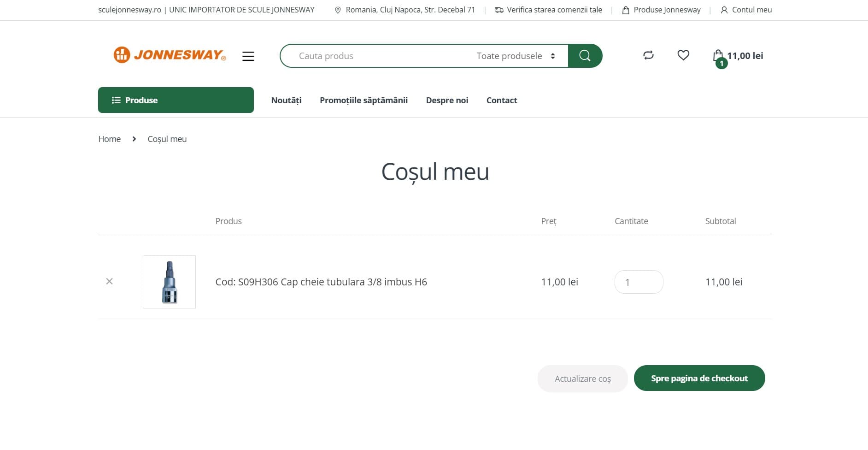Viewport: 868px width, 450px height.
Task: Click the Subtotal column header
Action: [721, 221]
